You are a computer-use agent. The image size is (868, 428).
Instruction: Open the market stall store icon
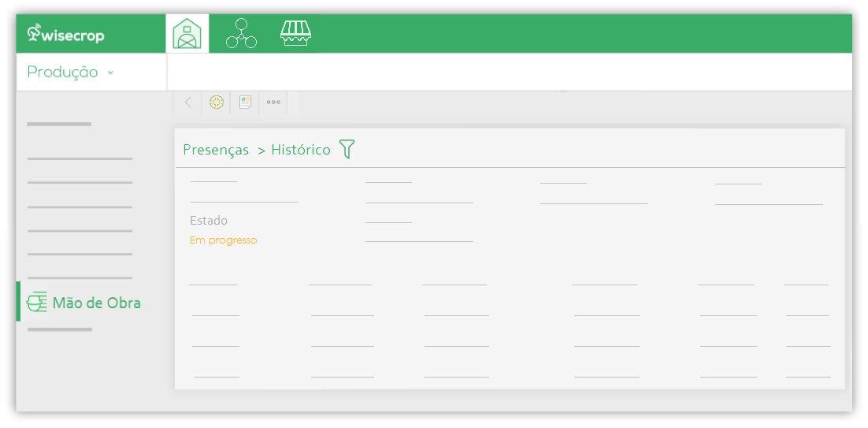tap(295, 33)
